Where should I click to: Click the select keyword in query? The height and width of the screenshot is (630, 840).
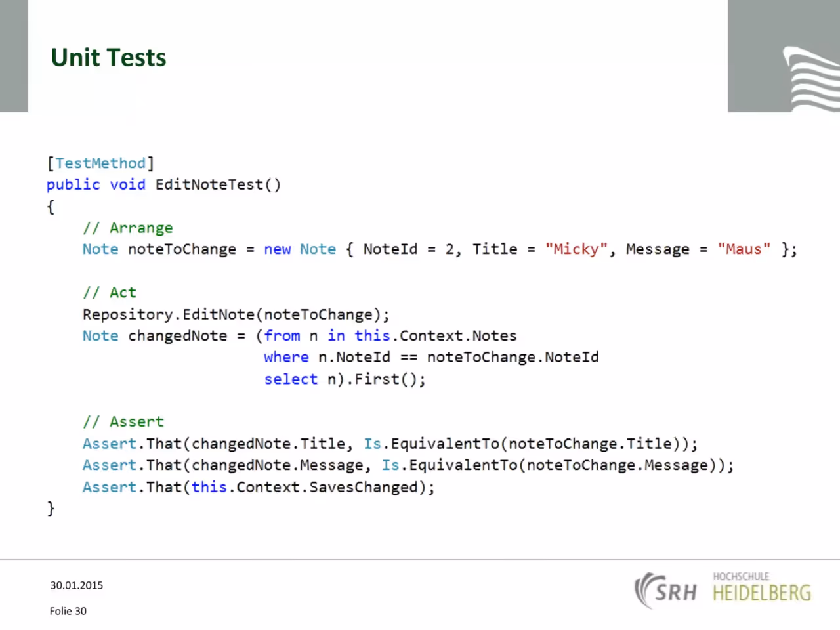point(291,379)
